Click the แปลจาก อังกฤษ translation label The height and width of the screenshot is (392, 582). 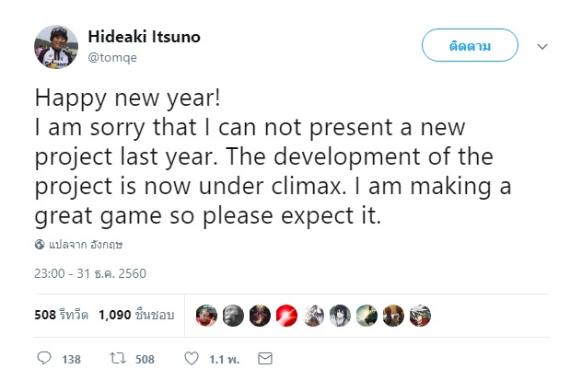click(86, 245)
